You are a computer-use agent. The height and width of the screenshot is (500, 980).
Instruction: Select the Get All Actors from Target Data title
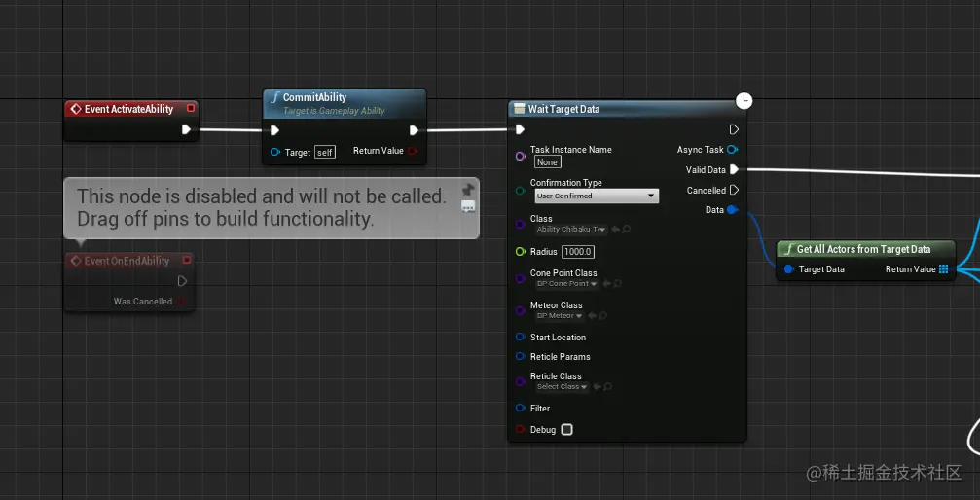pos(863,249)
